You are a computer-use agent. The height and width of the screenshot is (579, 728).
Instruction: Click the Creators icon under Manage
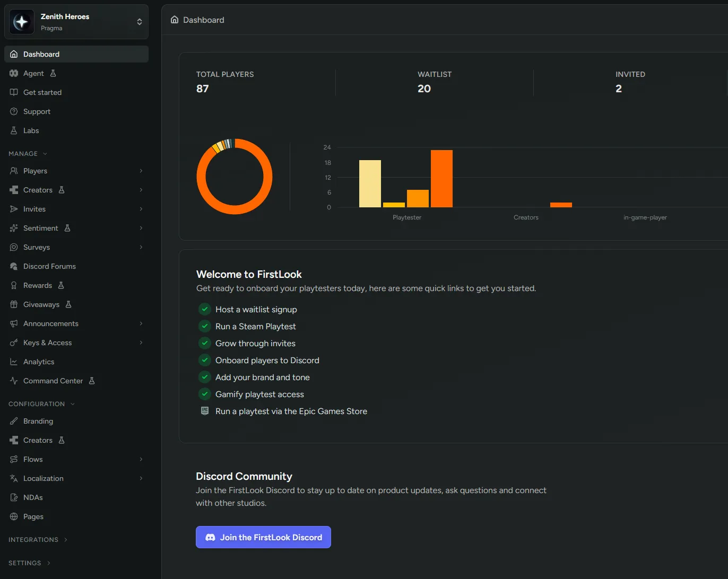pyautogui.click(x=14, y=190)
